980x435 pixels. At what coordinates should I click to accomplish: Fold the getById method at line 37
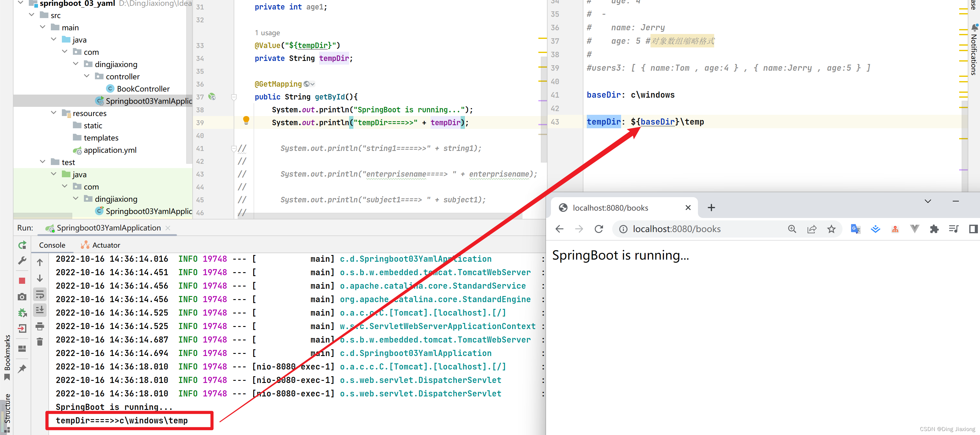click(234, 97)
